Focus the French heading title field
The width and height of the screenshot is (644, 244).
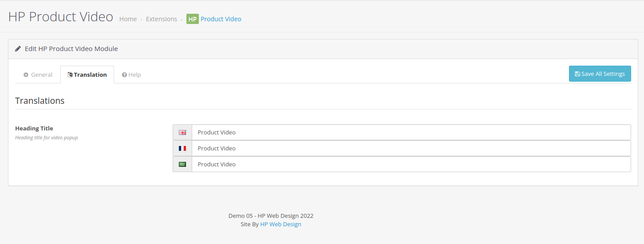point(411,148)
